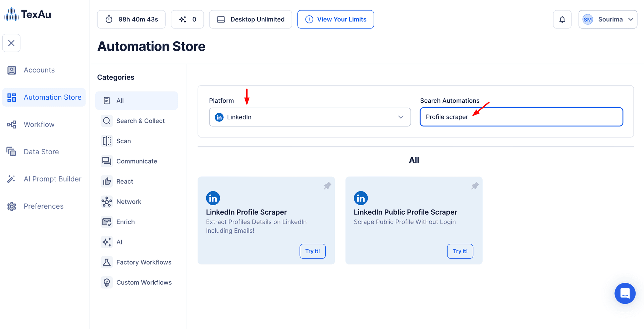Click 'Scrape Public Profile Without Login' text
This screenshot has width=644, height=329.
[x=405, y=222]
